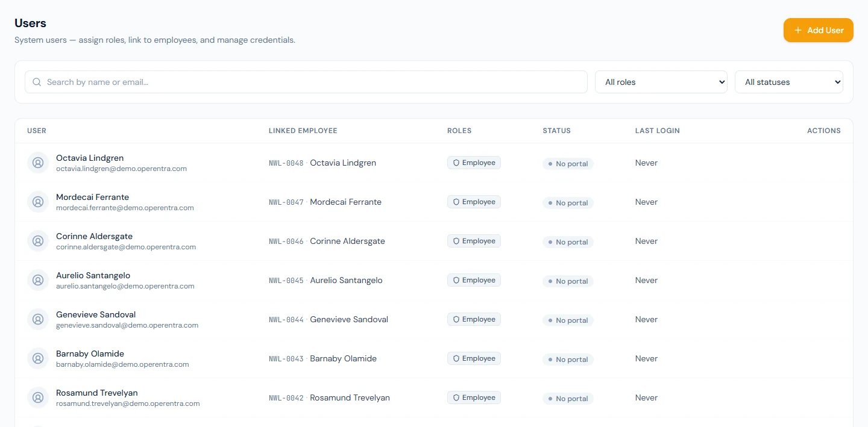Click employee ID NWL-0045
The height and width of the screenshot is (427, 868).
point(286,281)
